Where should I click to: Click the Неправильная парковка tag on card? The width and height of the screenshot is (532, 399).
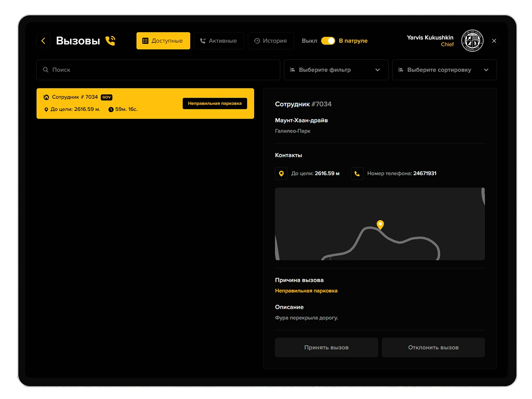pos(215,103)
